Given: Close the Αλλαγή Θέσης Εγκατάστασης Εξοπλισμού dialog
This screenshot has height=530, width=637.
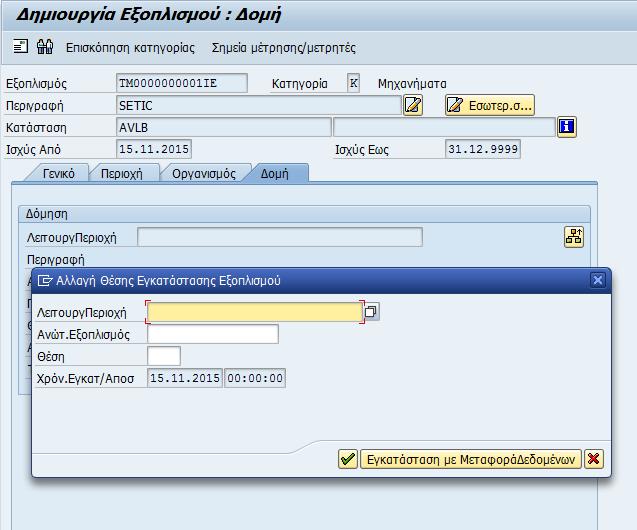Looking at the screenshot, I should (x=597, y=280).
